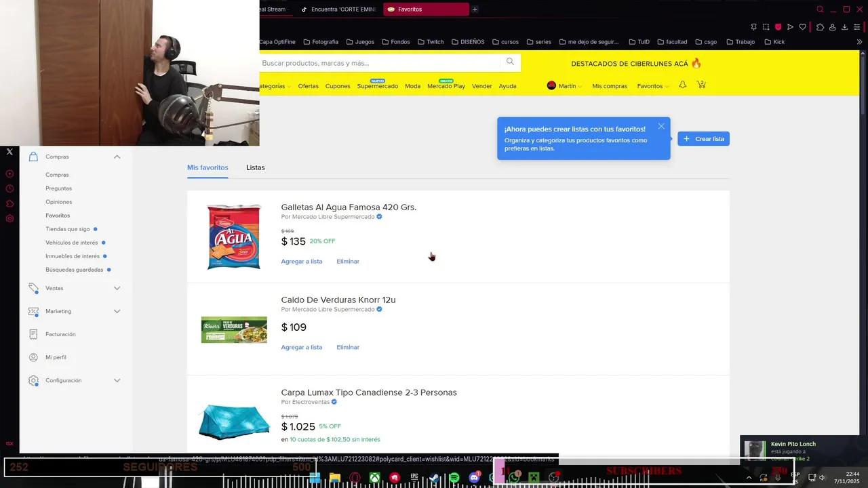This screenshot has width=868, height=488.
Task: Click Tiendas que sigo sidebar item
Action: [x=68, y=229]
